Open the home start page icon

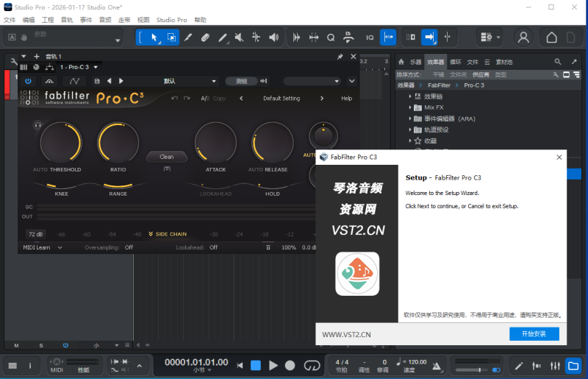tap(551, 38)
